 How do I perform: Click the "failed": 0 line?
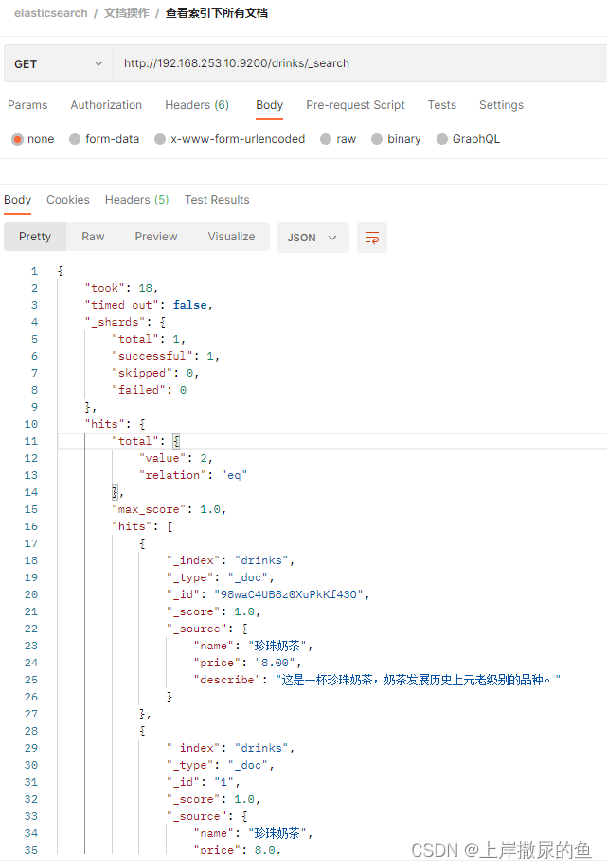click(x=149, y=390)
